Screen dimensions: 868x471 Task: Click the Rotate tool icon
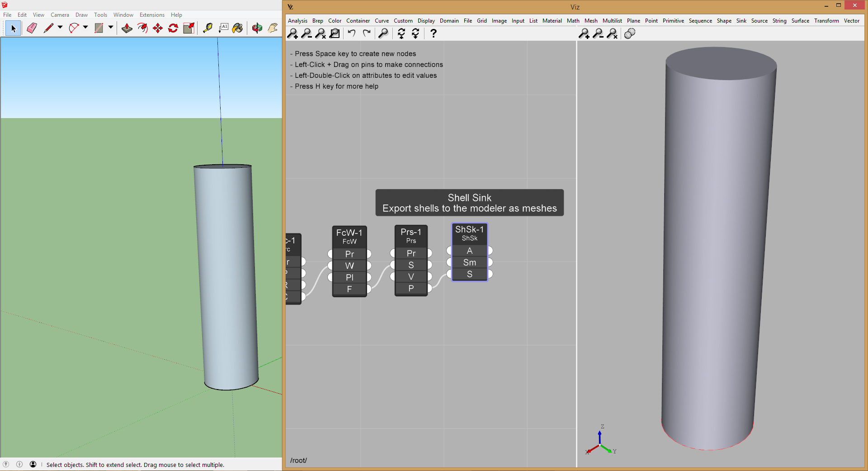pos(173,28)
